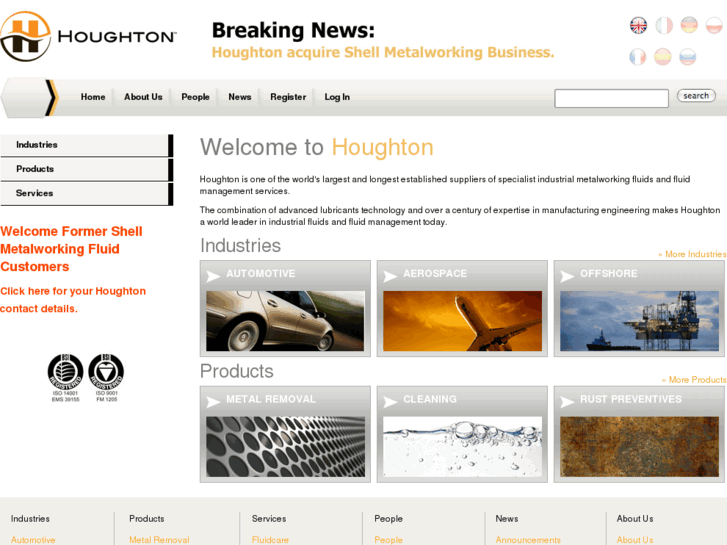Focus the search text field
727x545 pixels.
point(611,98)
